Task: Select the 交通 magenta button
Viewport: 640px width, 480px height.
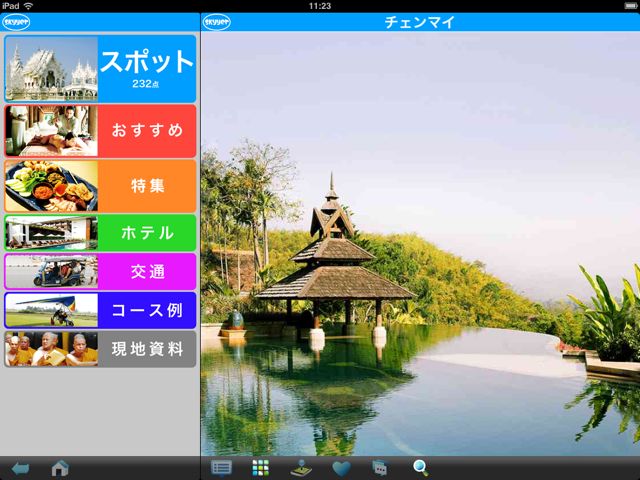Action: [100, 271]
